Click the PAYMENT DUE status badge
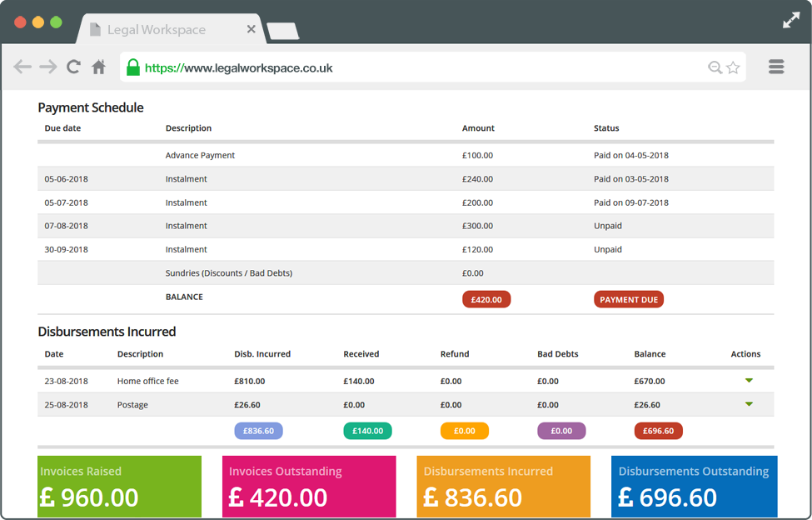The width and height of the screenshot is (812, 520). pos(629,299)
